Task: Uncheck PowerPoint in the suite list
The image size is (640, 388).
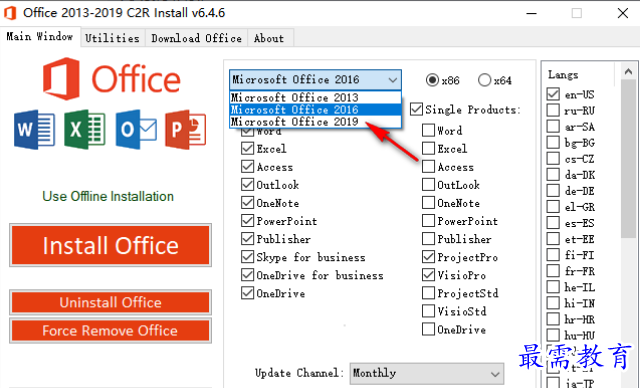Action: coord(247,221)
